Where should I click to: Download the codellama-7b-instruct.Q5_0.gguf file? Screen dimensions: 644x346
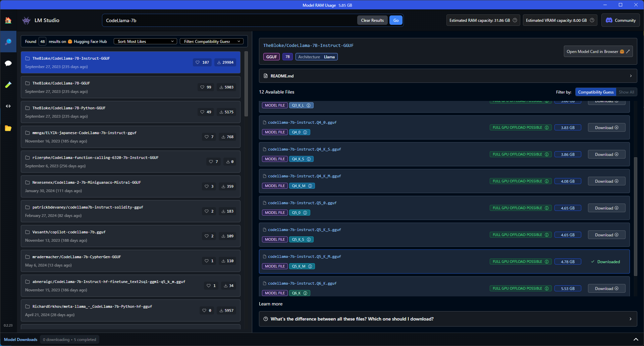(606, 208)
